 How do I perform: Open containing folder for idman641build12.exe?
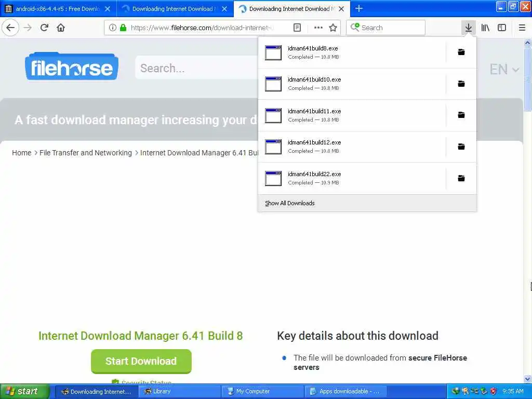(461, 147)
